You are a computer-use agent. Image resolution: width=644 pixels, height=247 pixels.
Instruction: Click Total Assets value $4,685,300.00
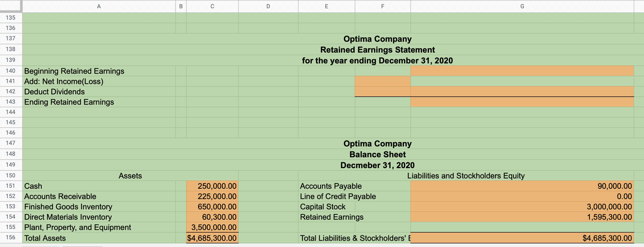[x=212, y=238]
